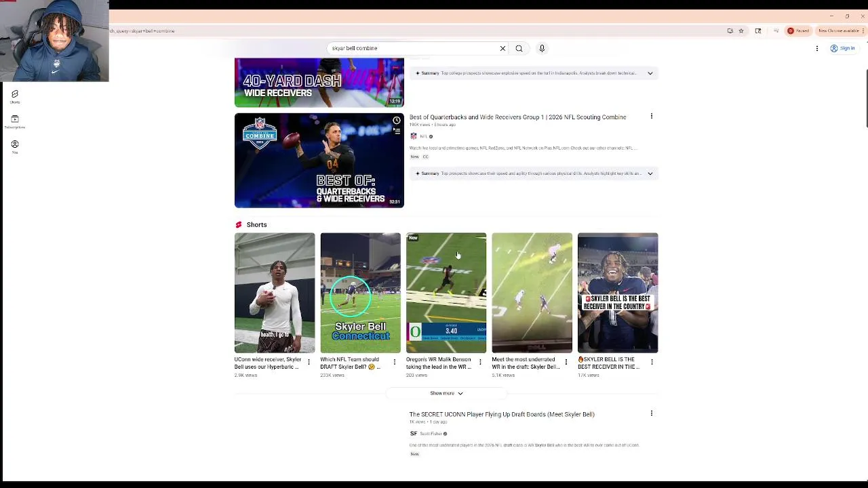Open the You page in sidebar
The height and width of the screenshot is (488, 868).
(15, 146)
